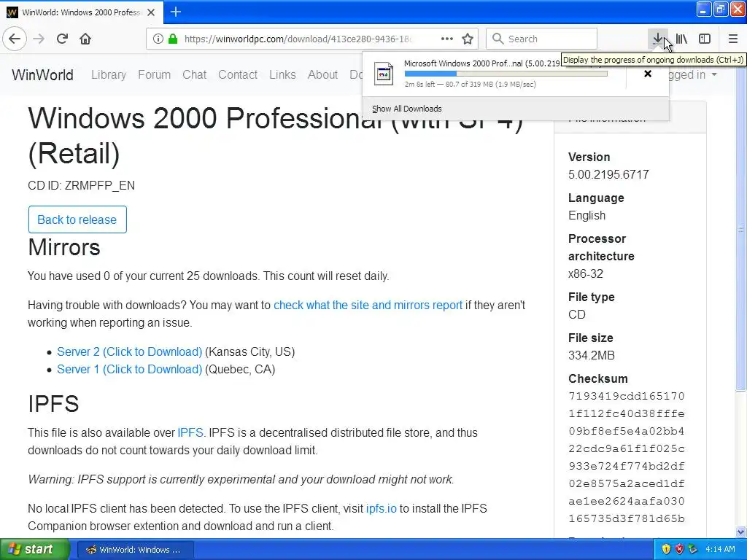Click the search magnifier icon
Image resolution: width=747 pixels, height=560 pixels.
pos(498,39)
